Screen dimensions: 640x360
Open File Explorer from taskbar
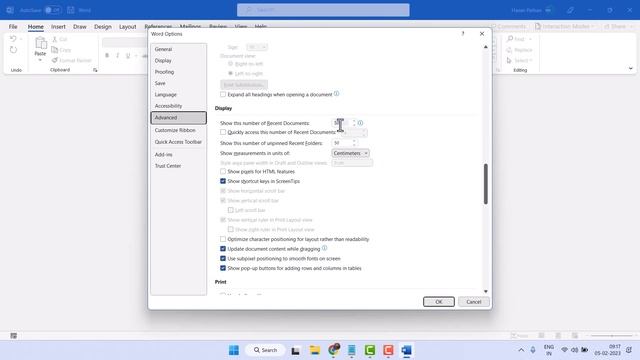click(x=314, y=350)
